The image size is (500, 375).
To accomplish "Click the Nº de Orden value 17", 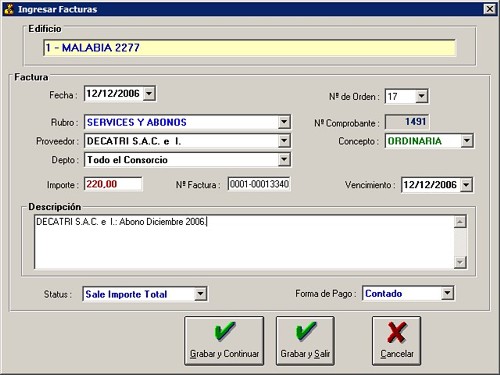I will tap(393, 97).
